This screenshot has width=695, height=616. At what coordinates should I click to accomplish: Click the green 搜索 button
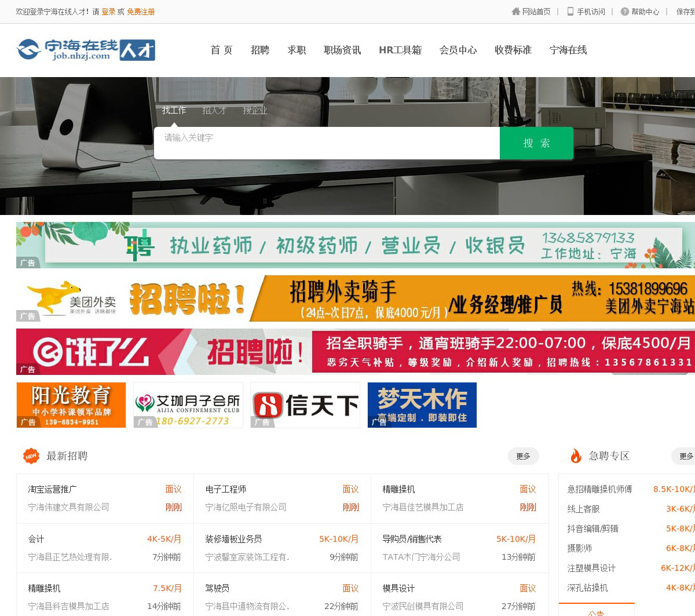[x=536, y=143]
